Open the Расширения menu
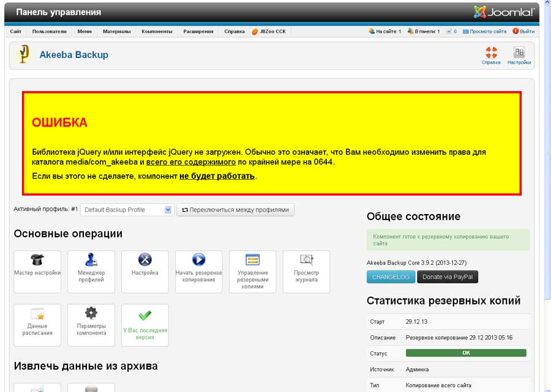Image resolution: width=551 pixels, height=392 pixels. [x=198, y=31]
